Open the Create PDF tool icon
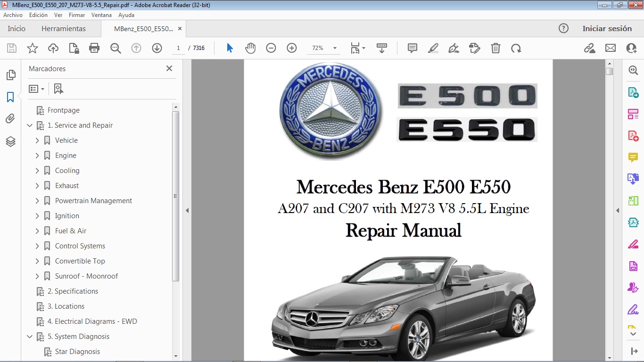 pyautogui.click(x=633, y=135)
